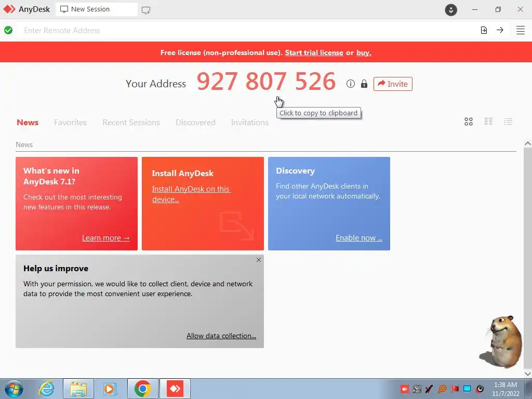Click the hamster desktop mascot
532x399 pixels.
point(502,342)
